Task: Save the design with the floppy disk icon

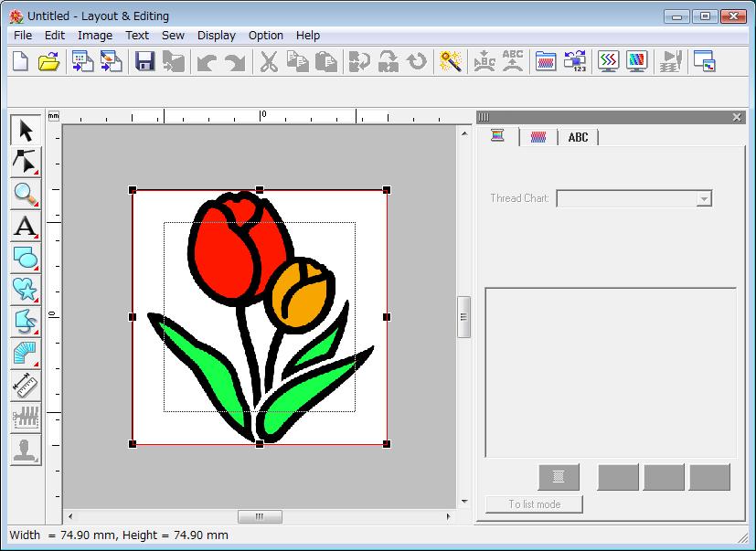Action: (x=144, y=62)
